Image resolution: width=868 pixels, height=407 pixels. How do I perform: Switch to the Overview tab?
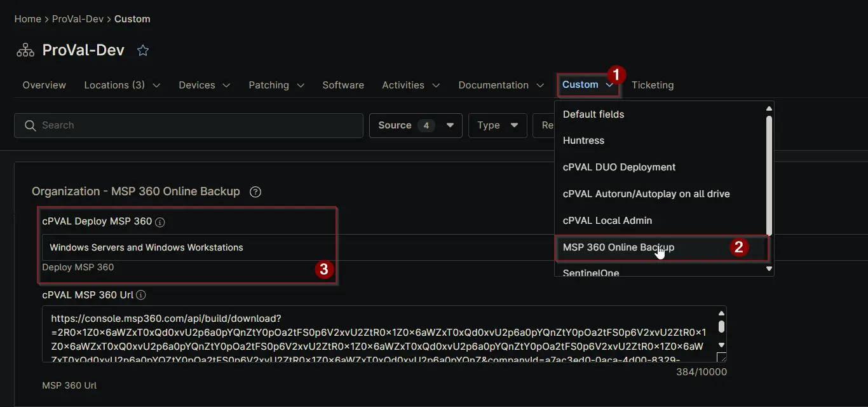click(x=44, y=85)
